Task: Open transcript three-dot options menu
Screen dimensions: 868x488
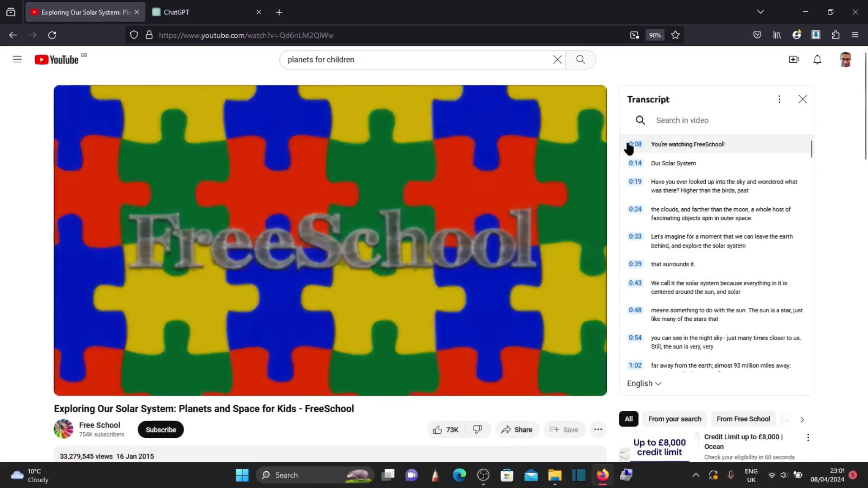Action: coord(779,99)
